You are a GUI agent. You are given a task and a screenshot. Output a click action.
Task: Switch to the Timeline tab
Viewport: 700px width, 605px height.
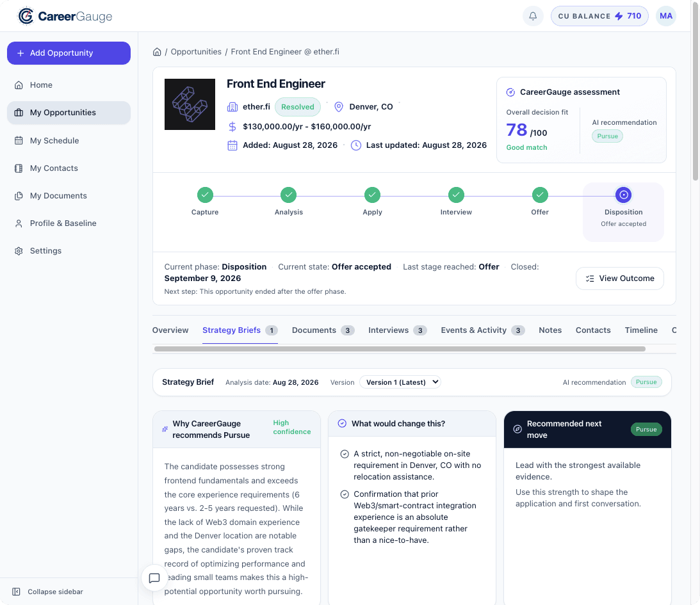(641, 330)
